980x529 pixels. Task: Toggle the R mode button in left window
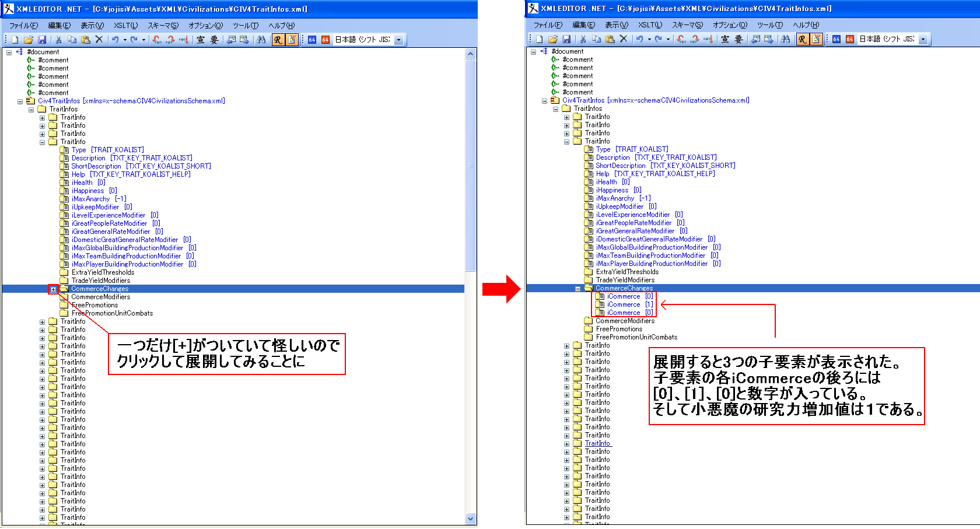tap(278, 40)
